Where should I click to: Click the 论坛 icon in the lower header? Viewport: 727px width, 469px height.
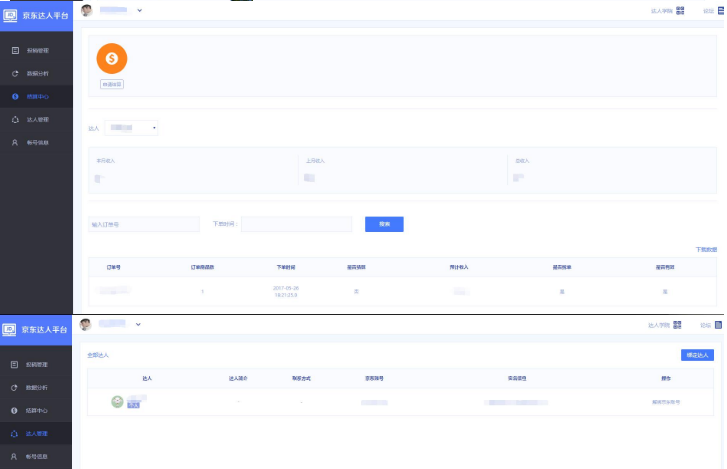(718, 325)
